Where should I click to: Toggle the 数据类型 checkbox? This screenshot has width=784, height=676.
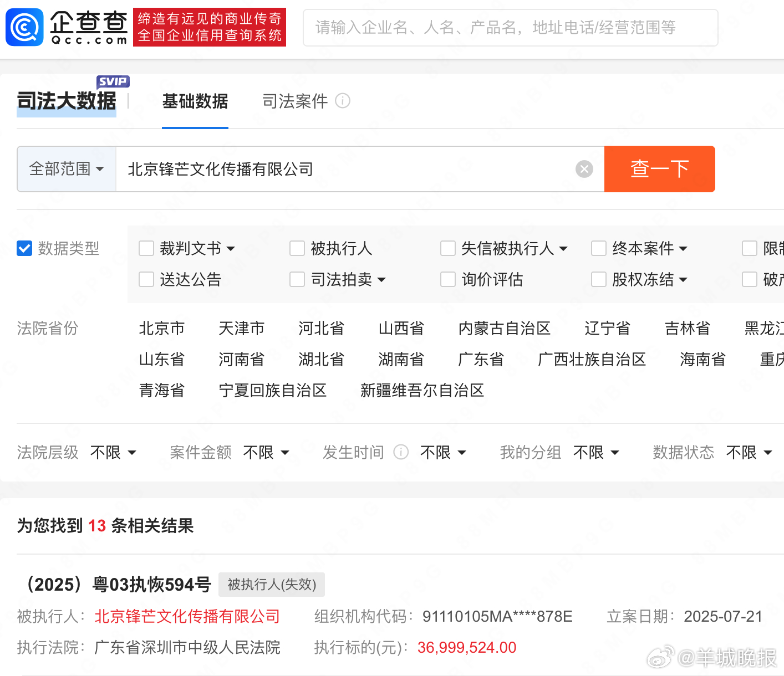pos(24,248)
